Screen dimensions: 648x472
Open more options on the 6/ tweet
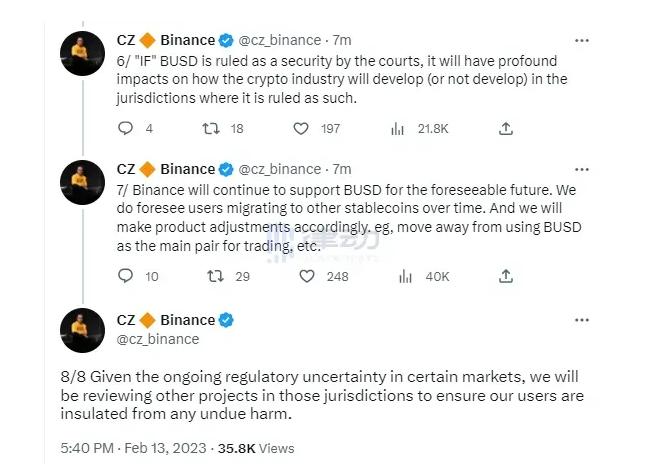[x=581, y=40]
